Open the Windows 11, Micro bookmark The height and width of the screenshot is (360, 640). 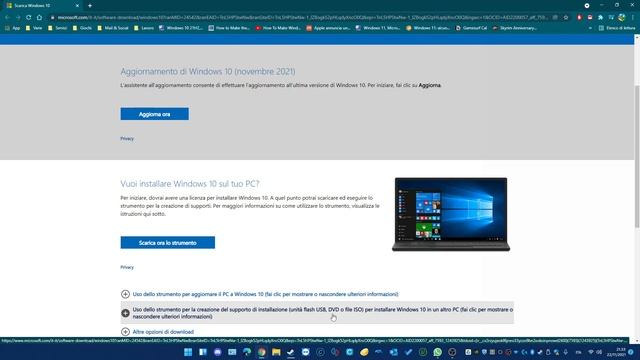(x=378, y=28)
